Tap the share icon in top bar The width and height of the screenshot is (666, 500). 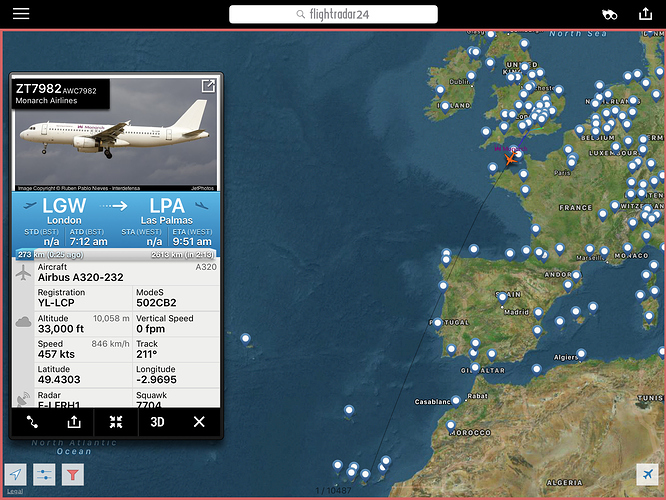coord(646,14)
